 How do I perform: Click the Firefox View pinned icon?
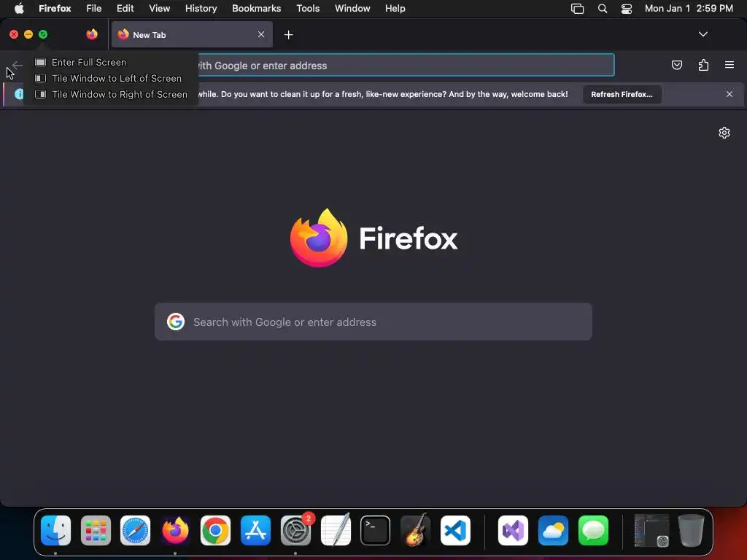[x=92, y=34]
